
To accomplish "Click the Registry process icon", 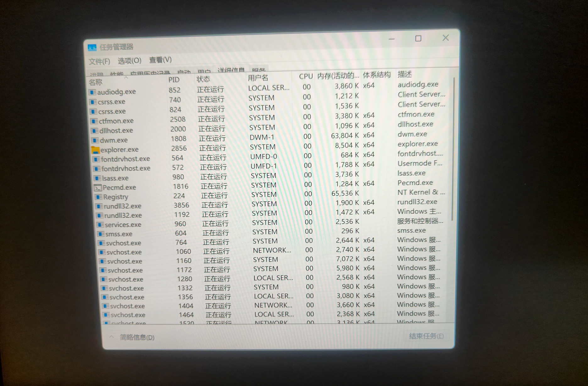I will pyautogui.click(x=99, y=197).
